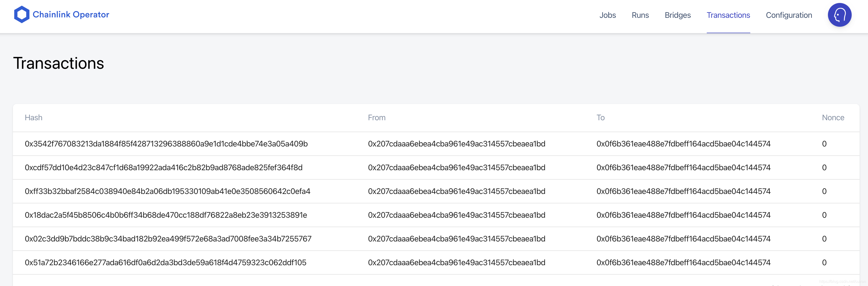
Task: Open transaction hash starting with 0x18dac2a5
Action: (166, 215)
